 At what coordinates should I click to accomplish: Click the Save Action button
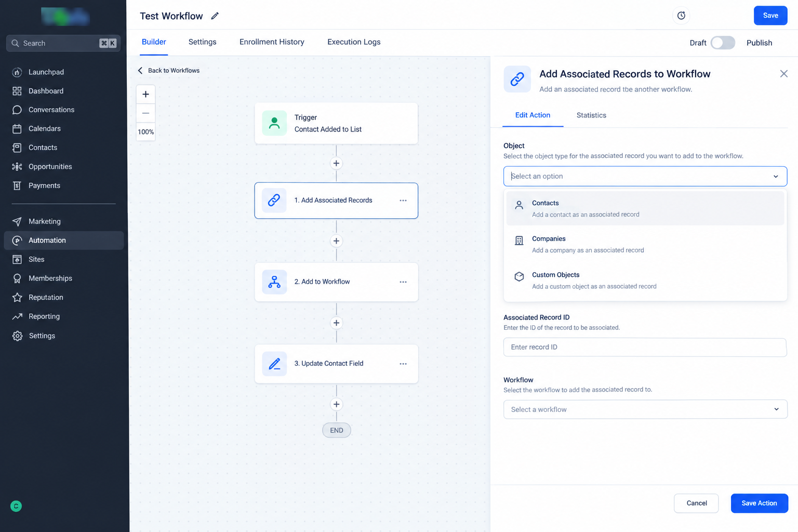[x=759, y=503]
